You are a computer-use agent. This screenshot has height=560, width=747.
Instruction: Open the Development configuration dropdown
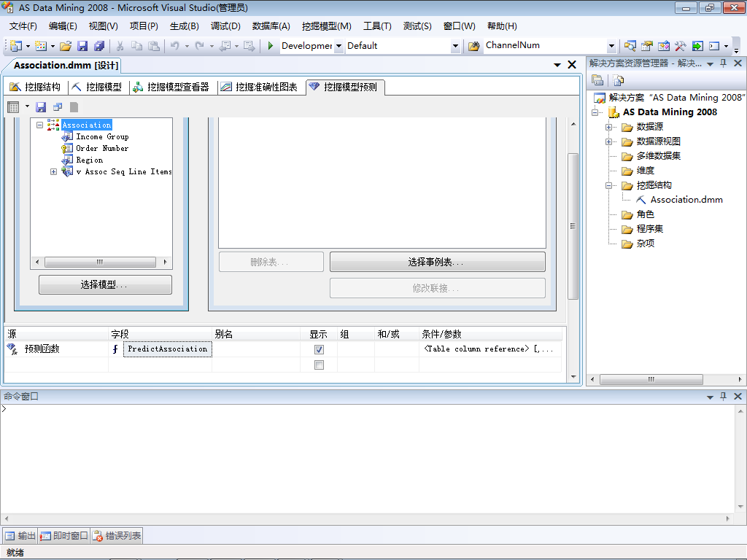(x=338, y=46)
